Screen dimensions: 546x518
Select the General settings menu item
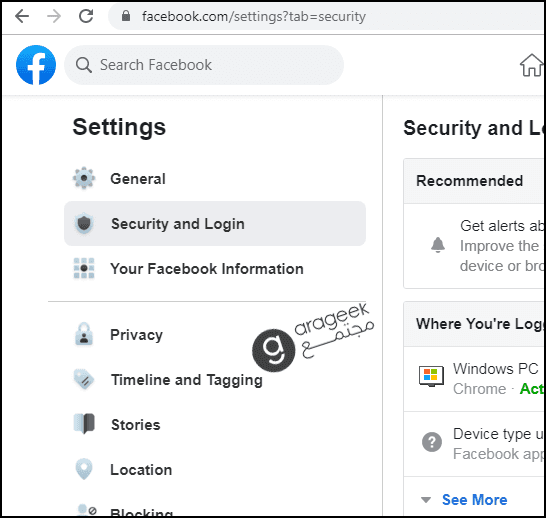point(215,179)
